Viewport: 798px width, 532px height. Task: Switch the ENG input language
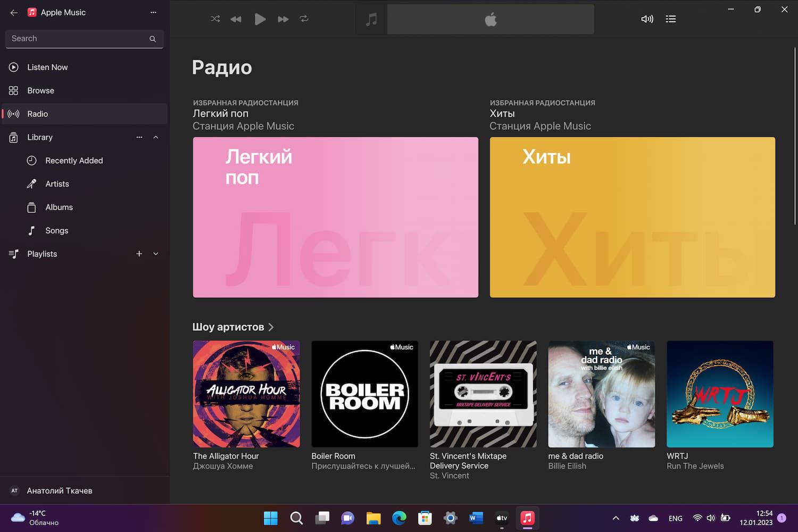(676, 518)
